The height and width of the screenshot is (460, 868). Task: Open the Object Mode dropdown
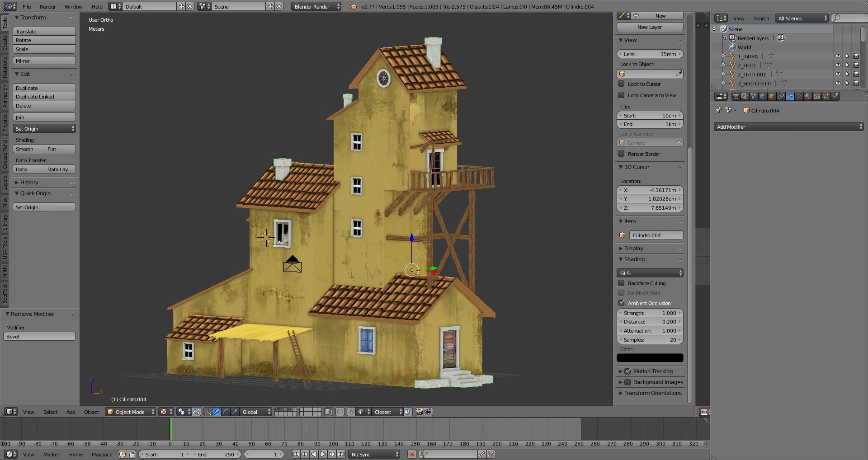tap(131, 412)
